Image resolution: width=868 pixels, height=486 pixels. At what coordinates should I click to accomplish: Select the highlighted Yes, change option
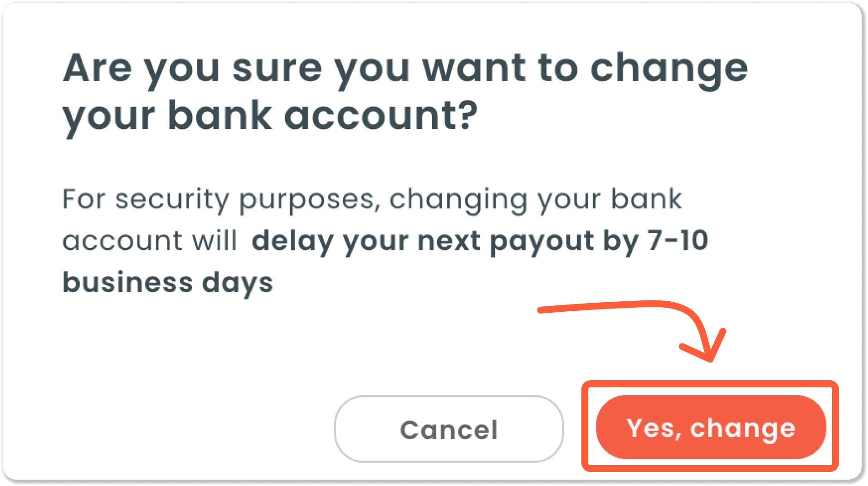coord(710,428)
